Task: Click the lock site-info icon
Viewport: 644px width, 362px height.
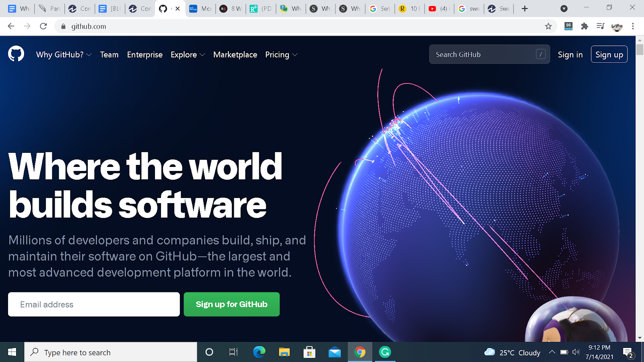Action: point(63,27)
